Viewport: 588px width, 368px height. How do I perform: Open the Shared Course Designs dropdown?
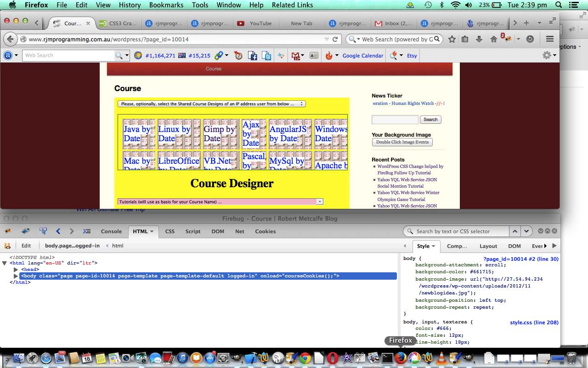[212, 104]
